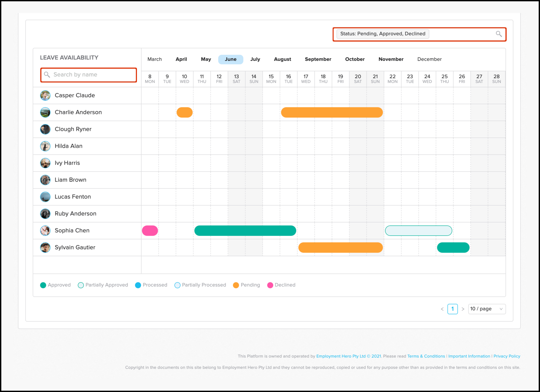Select the March month tab
The height and width of the screenshot is (392, 540).
click(x=155, y=59)
